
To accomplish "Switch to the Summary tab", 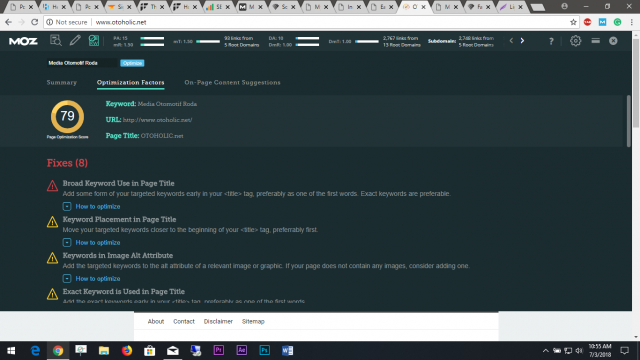I will tap(62, 82).
